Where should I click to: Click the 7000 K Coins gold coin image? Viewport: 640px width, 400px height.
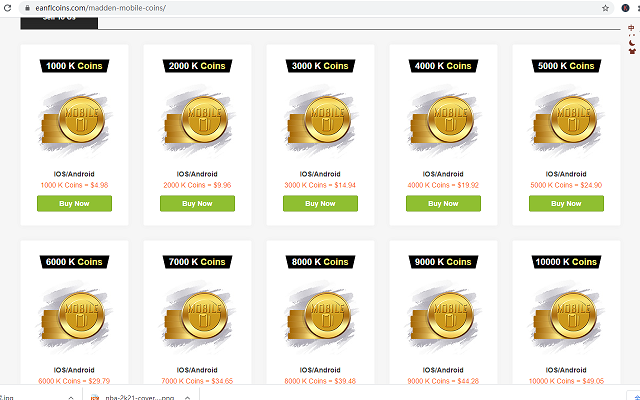pos(197,316)
